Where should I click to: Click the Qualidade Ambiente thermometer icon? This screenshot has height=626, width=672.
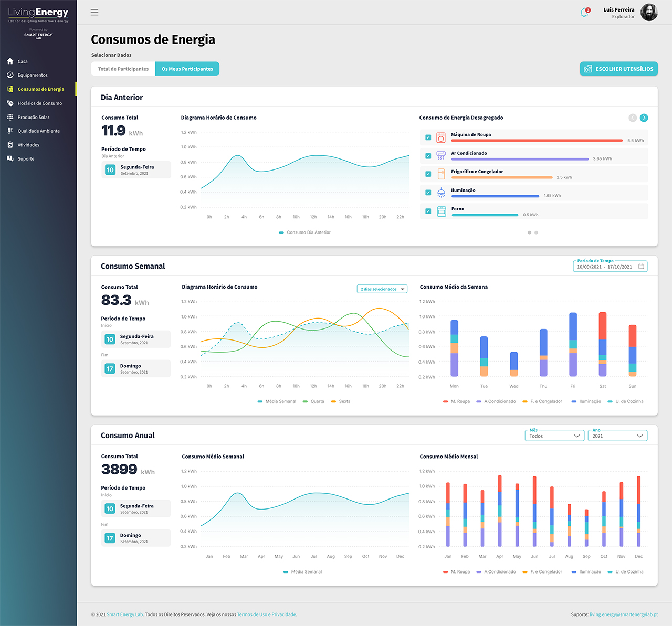(x=10, y=131)
